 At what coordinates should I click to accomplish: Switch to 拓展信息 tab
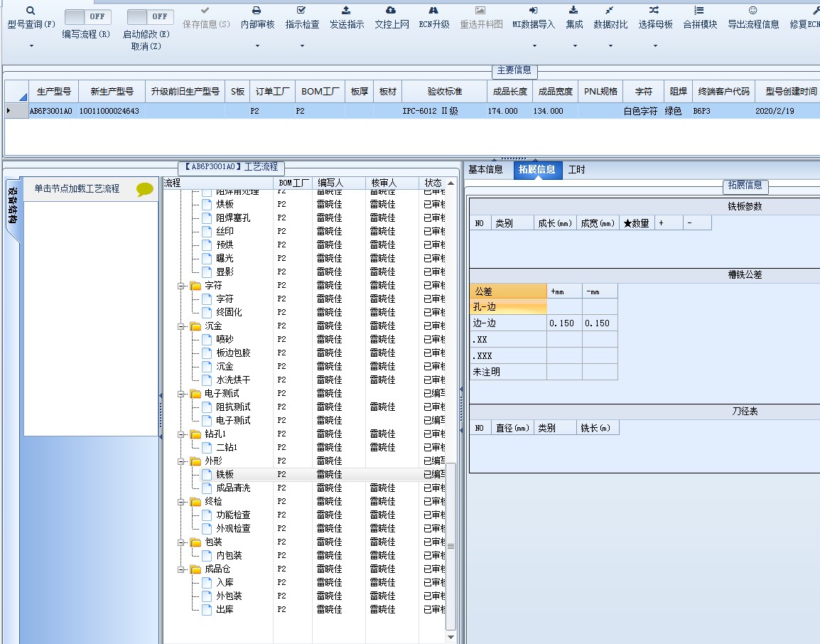pos(537,169)
